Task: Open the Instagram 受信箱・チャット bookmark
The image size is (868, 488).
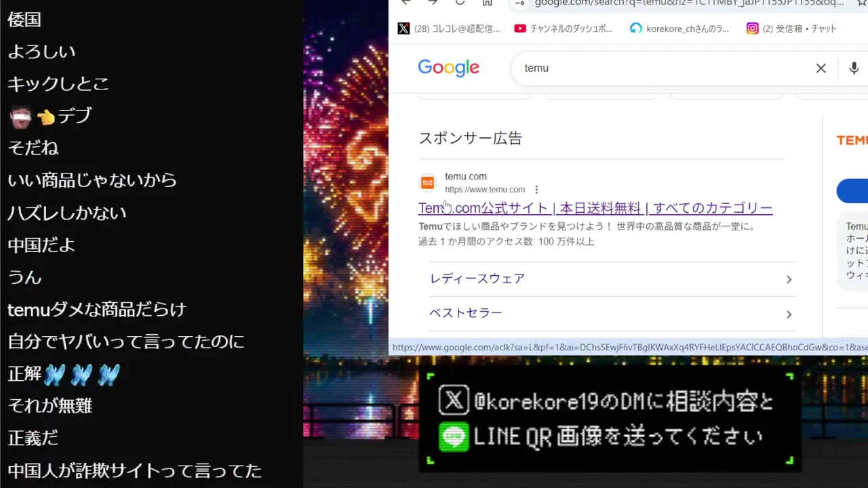Action: click(x=792, y=28)
